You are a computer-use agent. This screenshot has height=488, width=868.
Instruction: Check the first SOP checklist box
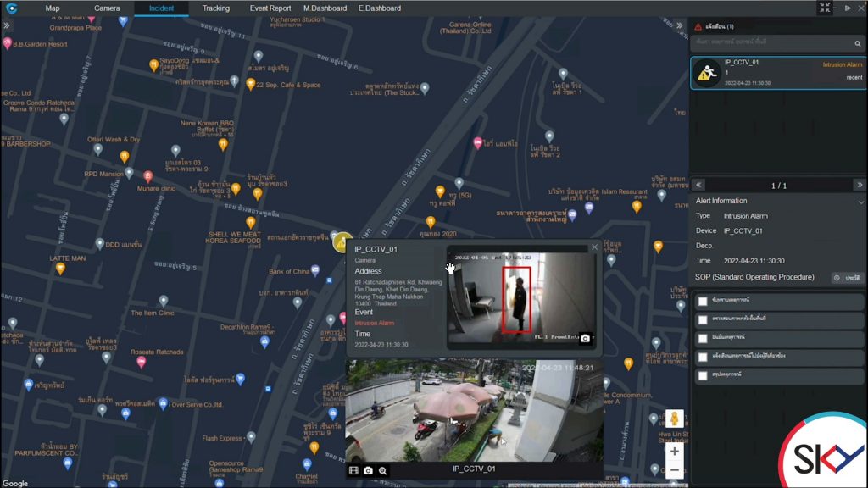tap(703, 301)
